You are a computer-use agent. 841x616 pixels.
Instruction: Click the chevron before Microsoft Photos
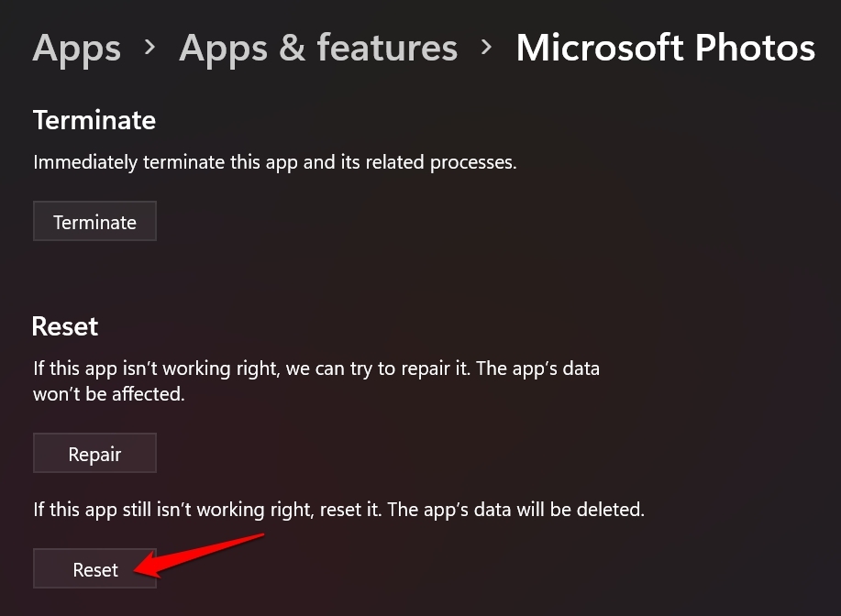pos(487,46)
